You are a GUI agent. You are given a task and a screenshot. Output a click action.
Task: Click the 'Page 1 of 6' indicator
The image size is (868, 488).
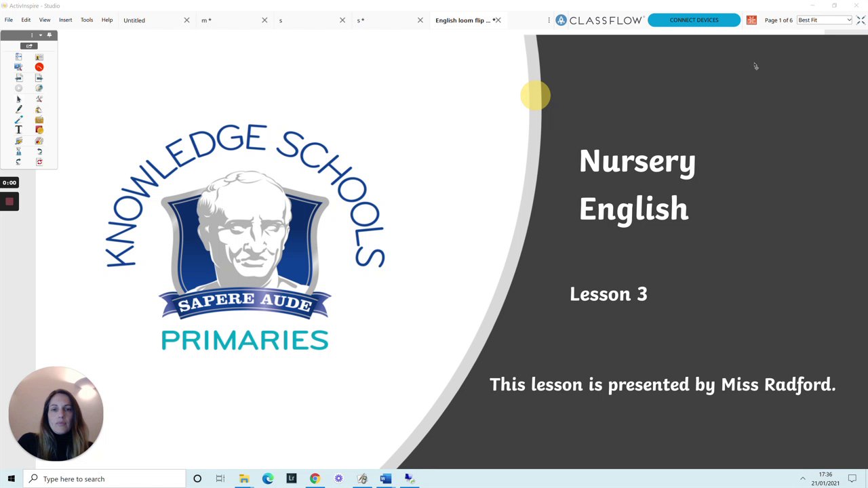pyautogui.click(x=778, y=20)
